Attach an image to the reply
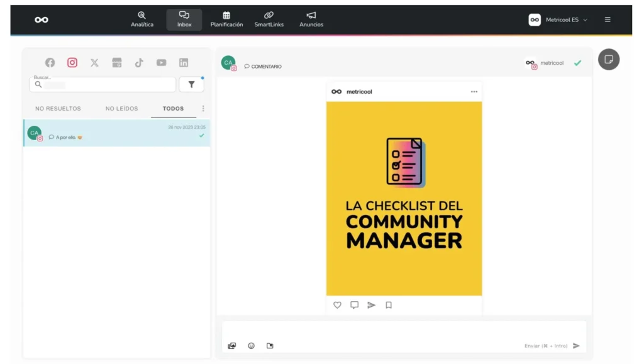Screen dimensions: 644x364 [232, 345]
